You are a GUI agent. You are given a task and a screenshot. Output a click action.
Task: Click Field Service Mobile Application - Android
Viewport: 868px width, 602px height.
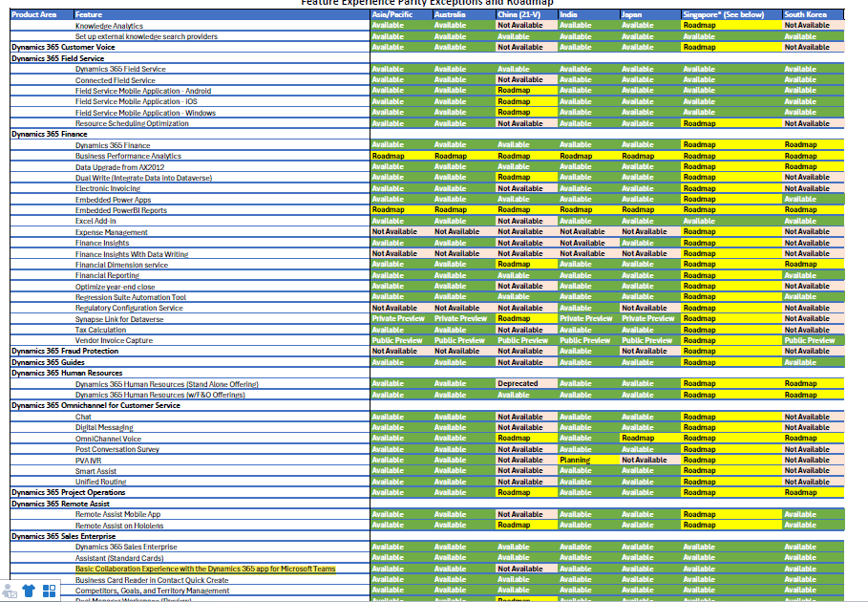click(x=143, y=91)
